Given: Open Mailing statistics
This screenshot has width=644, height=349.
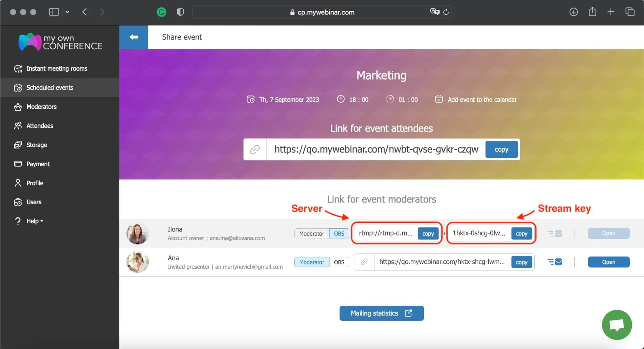Looking at the screenshot, I should (x=381, y=313).
